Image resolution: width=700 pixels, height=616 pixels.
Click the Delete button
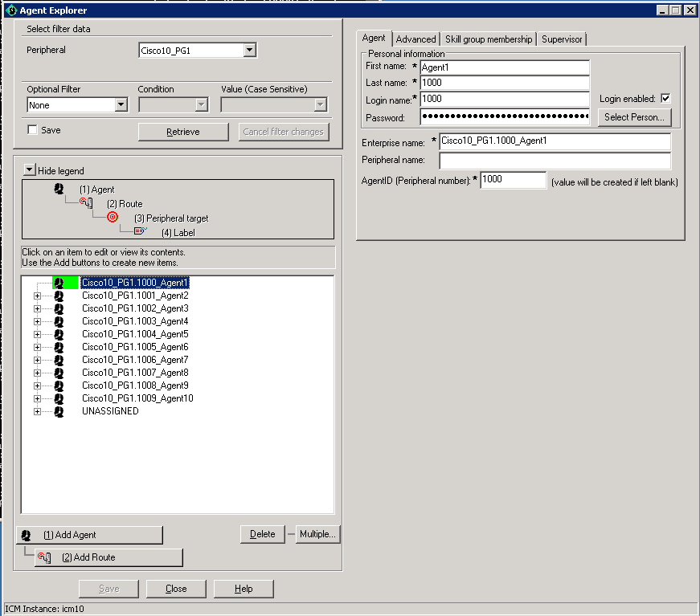[263, 534]
